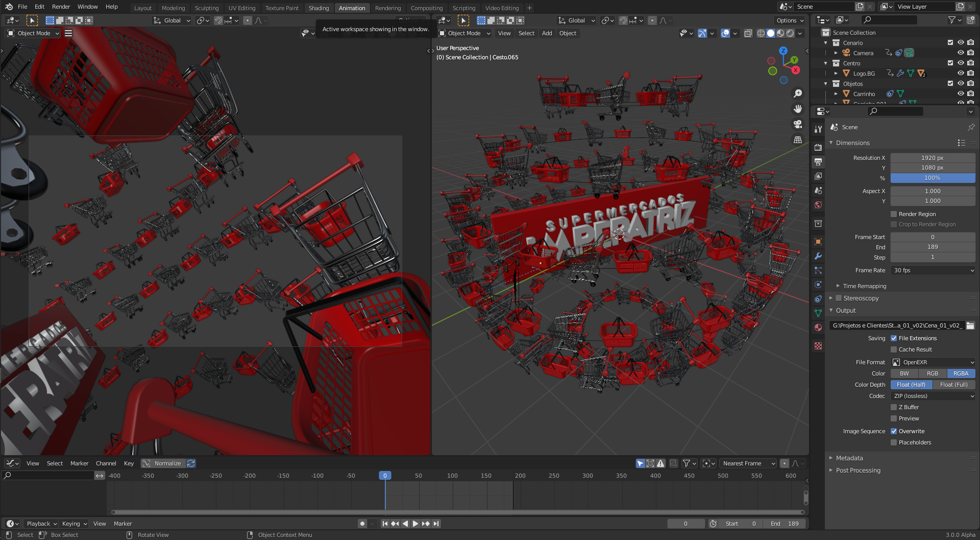Expand the Post Processing panel
Viewport: 980px width, 540px height.
pyautogui.click(x=858, y=471)
